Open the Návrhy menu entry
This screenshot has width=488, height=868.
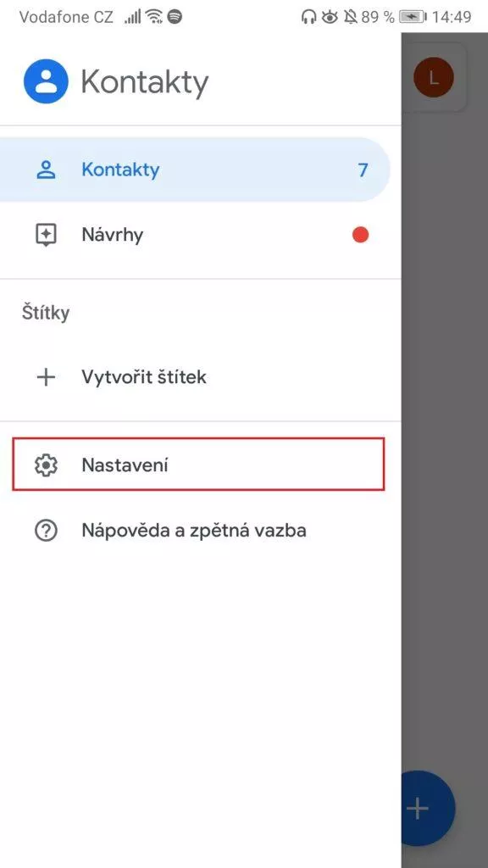[200, 236]
